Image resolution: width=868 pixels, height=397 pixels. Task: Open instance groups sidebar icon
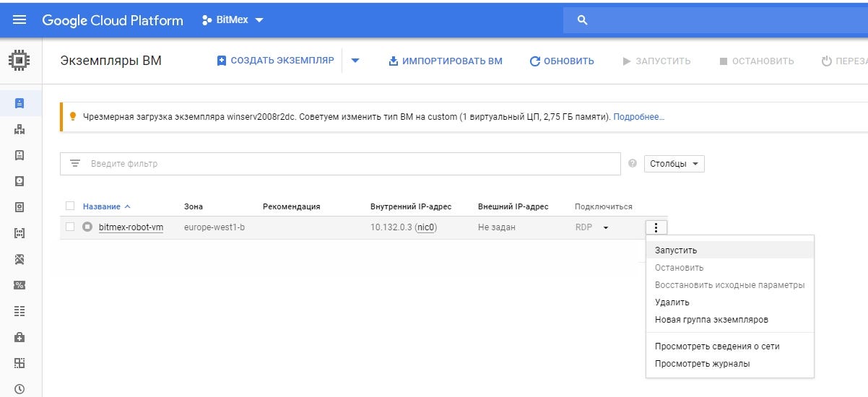tap(19, 129)
